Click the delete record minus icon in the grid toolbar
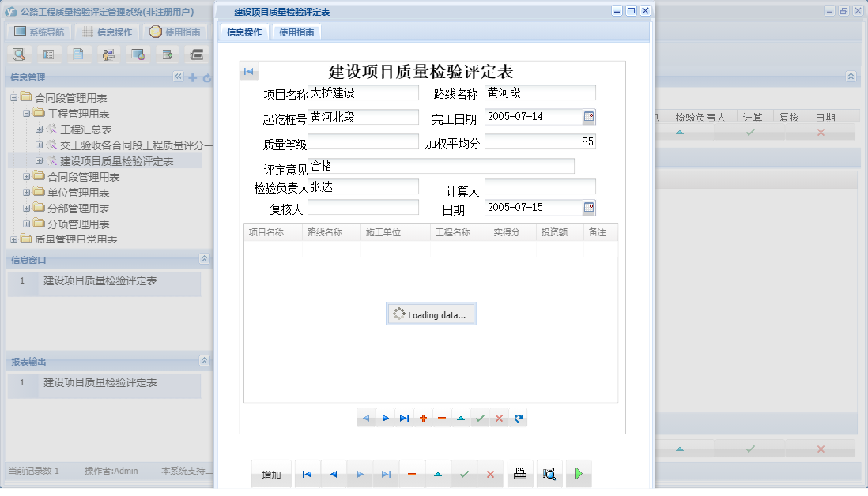This screenshot has height=496, width=868. point(442,418)
